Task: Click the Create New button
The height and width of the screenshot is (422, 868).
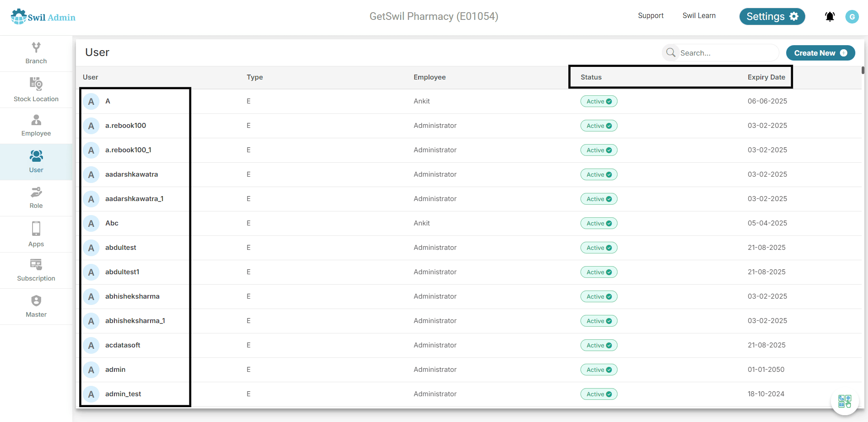Action: click(x=821, y=53)
